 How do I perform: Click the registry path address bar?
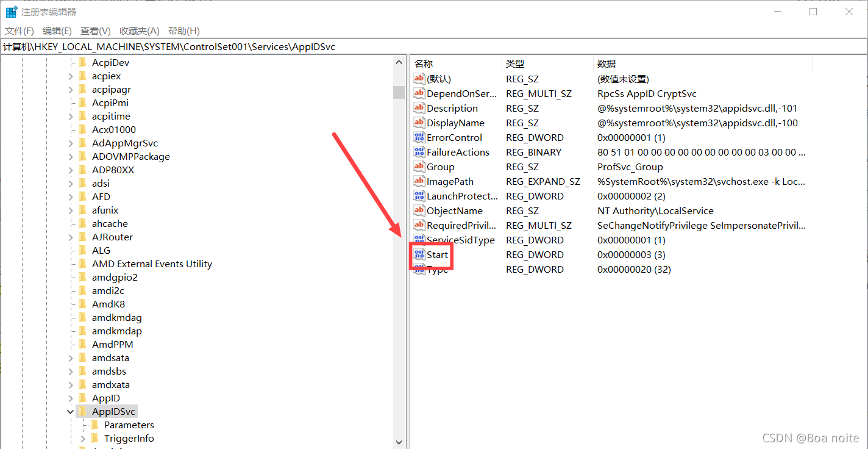[x=433, y=46]
